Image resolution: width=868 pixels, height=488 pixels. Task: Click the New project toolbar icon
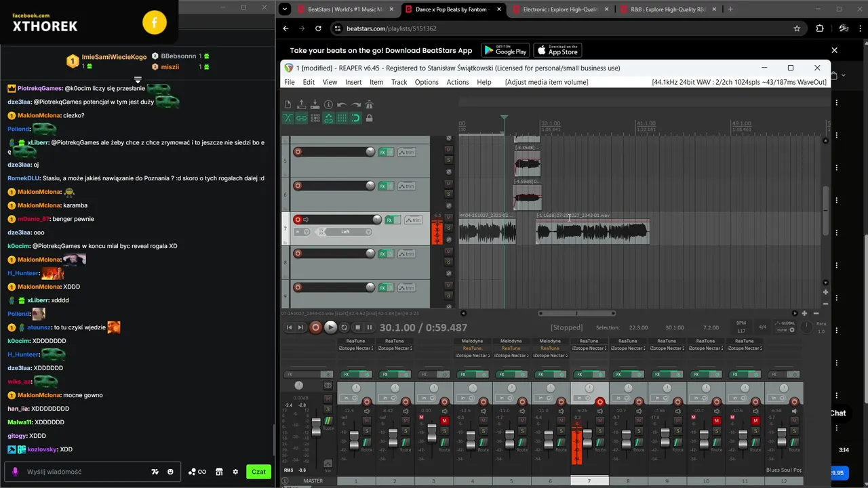[288, 104]
